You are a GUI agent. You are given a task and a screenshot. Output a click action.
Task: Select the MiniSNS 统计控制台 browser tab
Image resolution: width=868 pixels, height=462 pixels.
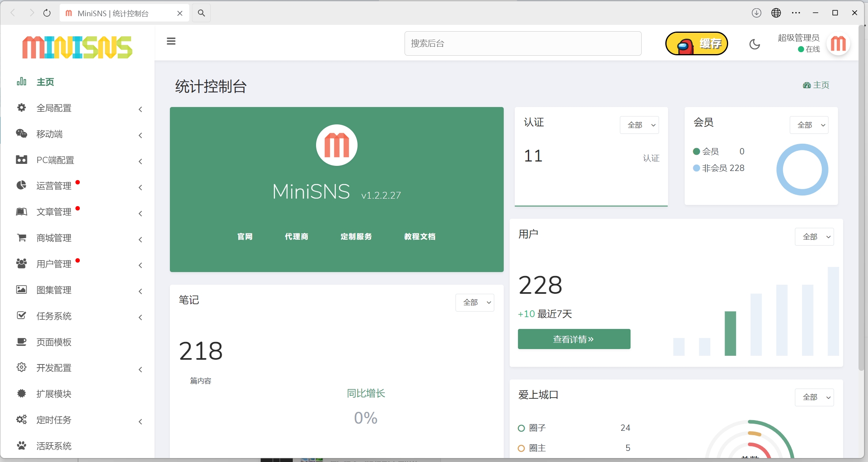click(x=124, y=13)
